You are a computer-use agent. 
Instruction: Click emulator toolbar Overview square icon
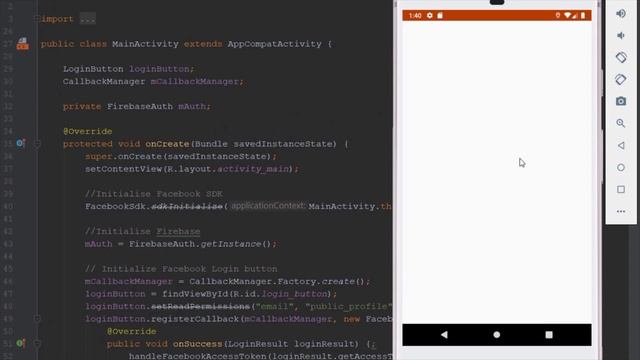point(621,189)
